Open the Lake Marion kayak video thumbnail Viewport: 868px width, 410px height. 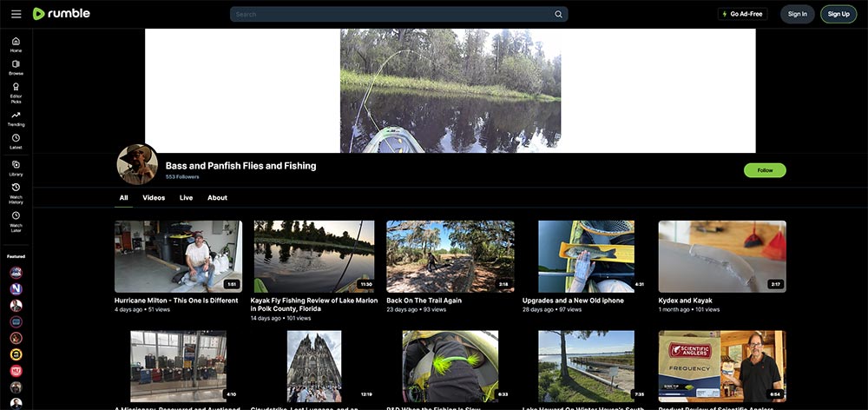click(314, 256)
